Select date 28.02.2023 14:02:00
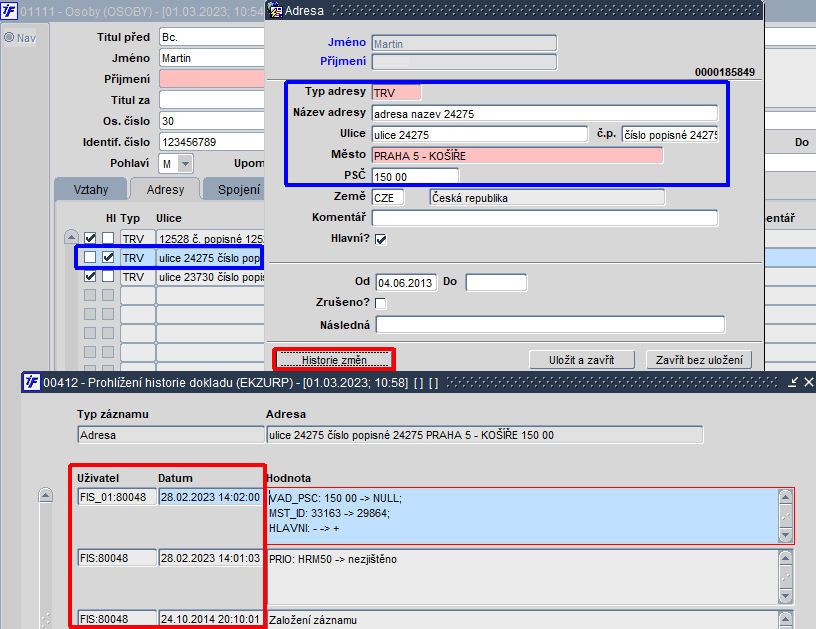Viewport: 816px width, 629px height. tap(211, 497)
